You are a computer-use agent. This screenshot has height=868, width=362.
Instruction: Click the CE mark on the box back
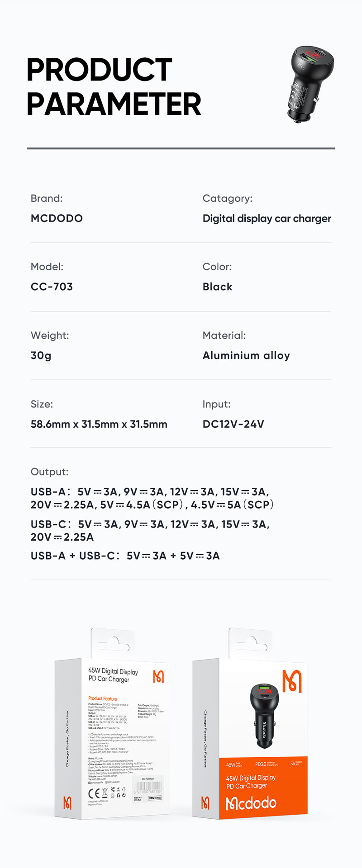tap(95, 793)
